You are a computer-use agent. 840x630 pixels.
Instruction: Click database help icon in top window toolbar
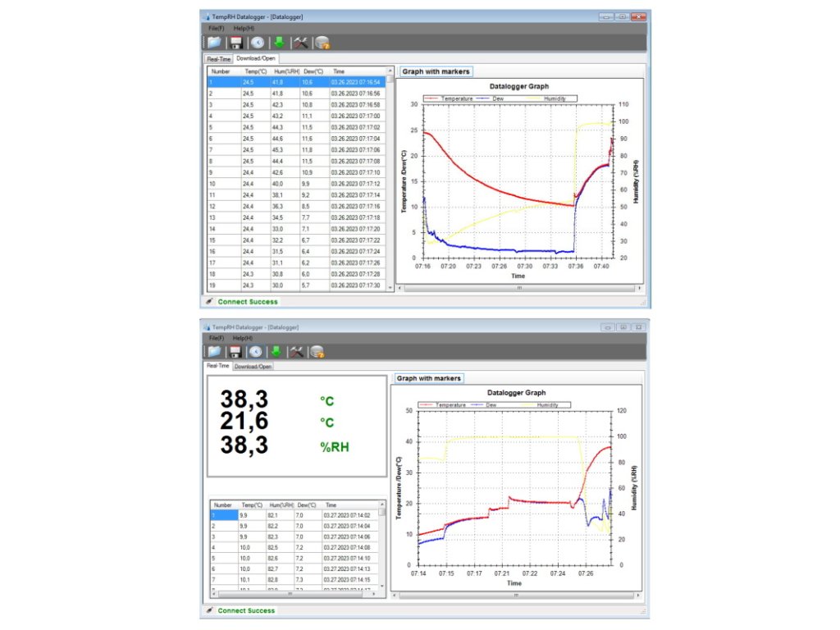(x=322, y=43)
